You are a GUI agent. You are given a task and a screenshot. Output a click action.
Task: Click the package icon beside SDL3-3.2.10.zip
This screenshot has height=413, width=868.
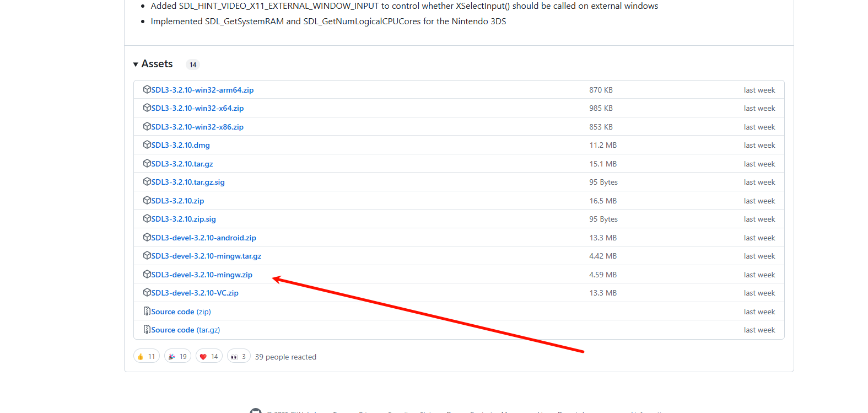coord(147,200)
